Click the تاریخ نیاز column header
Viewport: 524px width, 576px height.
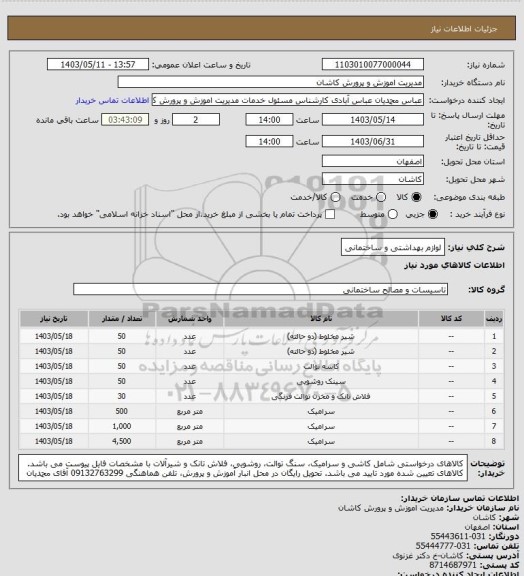tap(54, 318)
